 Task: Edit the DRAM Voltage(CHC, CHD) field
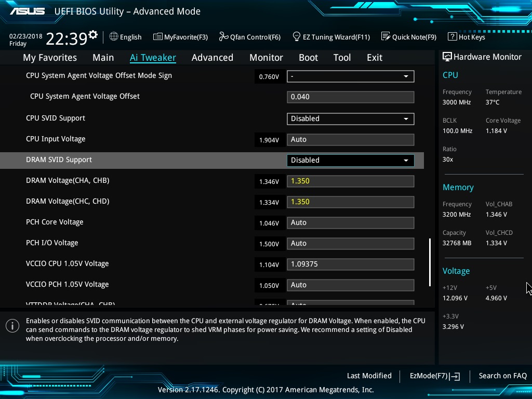point(351,202)
